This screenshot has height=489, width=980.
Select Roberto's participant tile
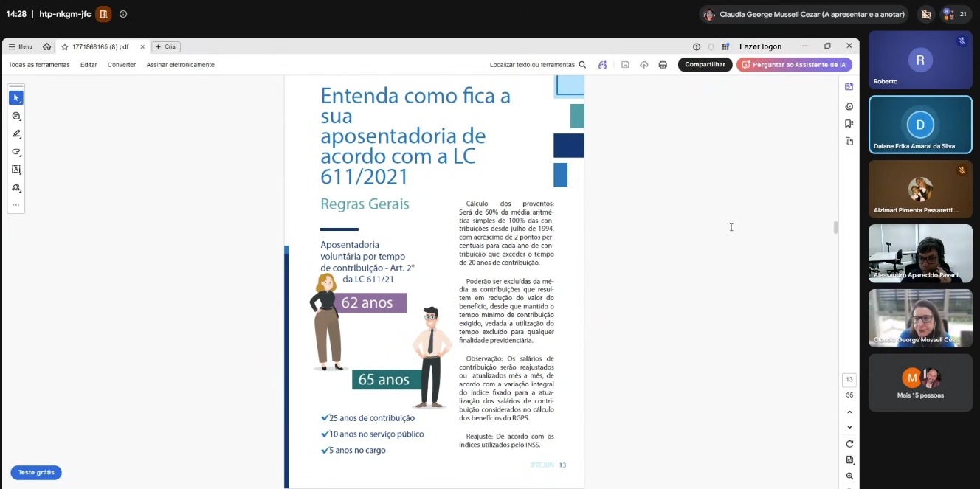(920, 60)
